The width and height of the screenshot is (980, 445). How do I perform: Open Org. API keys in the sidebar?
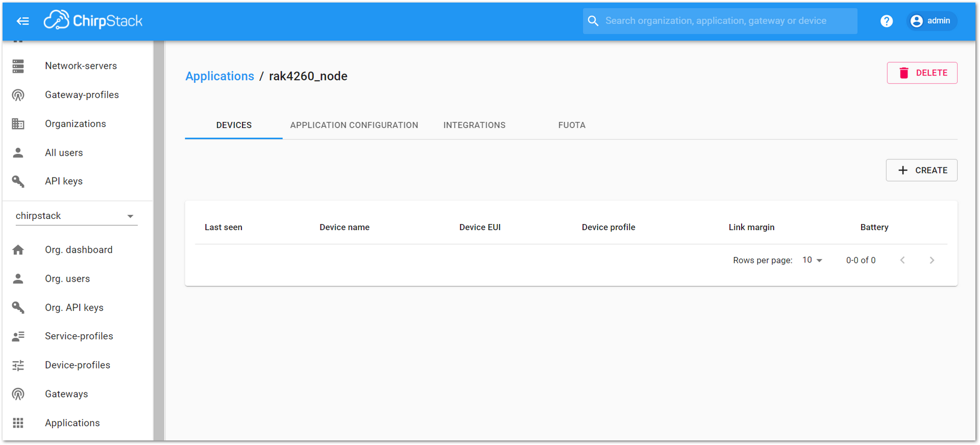[x=74, y=307]
